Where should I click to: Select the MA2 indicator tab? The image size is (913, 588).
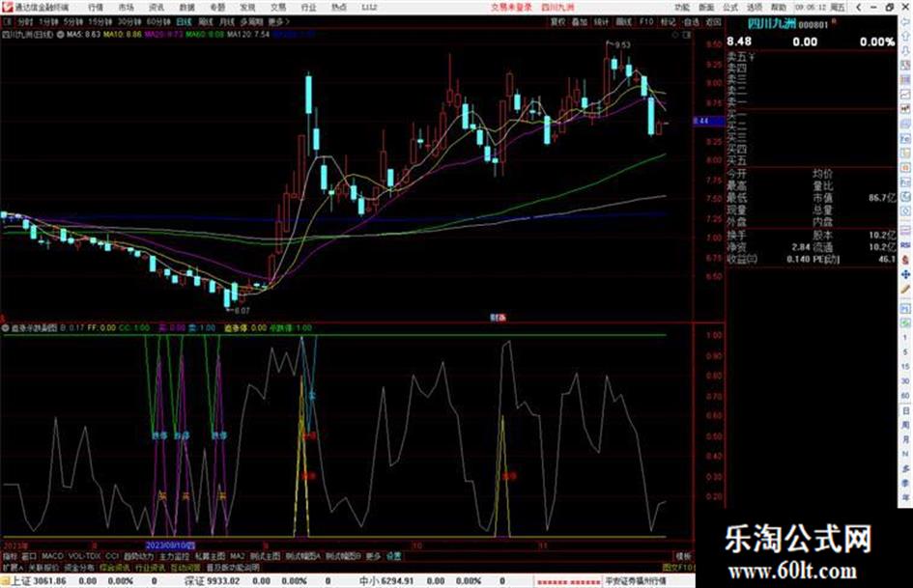pyautogui.click(x=237, y=556)
